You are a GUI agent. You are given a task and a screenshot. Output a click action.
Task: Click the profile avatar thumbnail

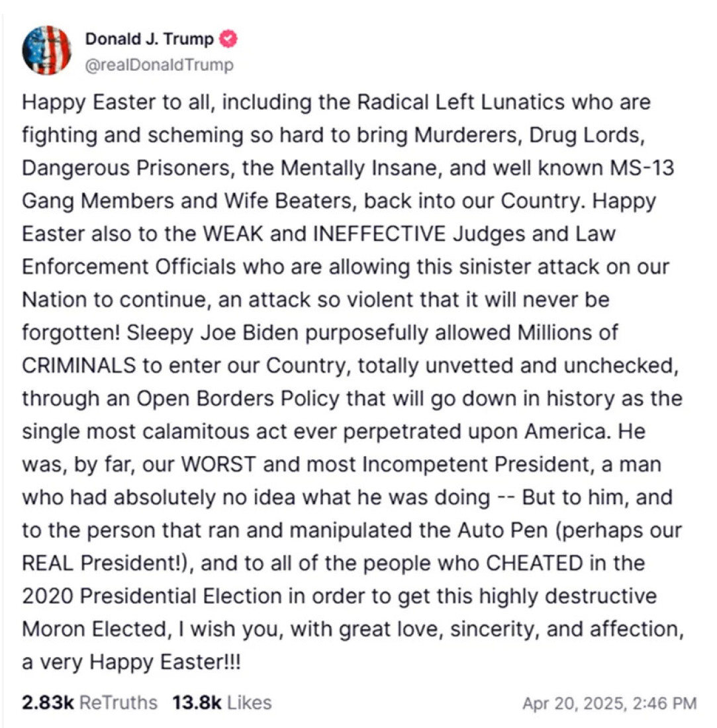(46, 50)
